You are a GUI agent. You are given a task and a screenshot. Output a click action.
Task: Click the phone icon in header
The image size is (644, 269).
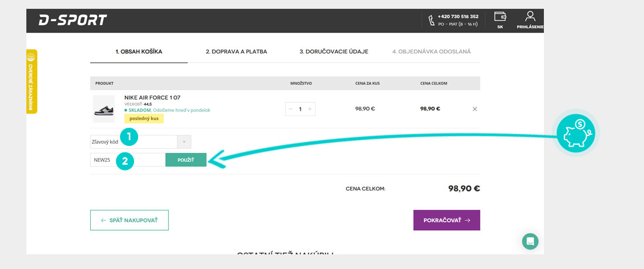click(432, 21)
